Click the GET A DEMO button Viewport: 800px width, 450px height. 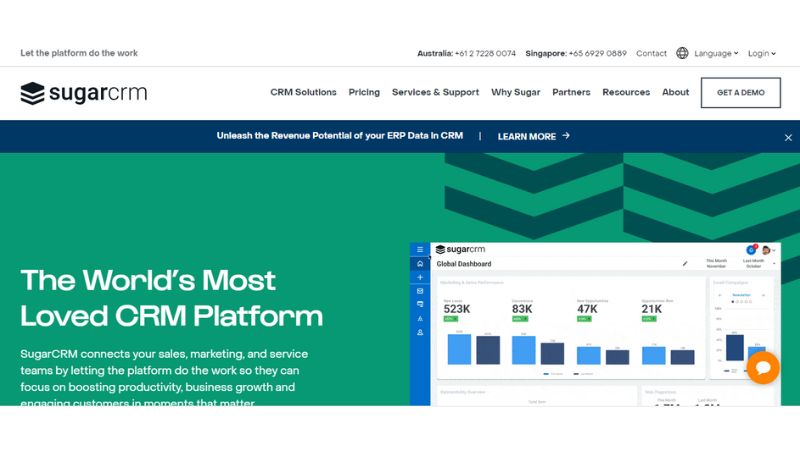click(x=740, y=92)
